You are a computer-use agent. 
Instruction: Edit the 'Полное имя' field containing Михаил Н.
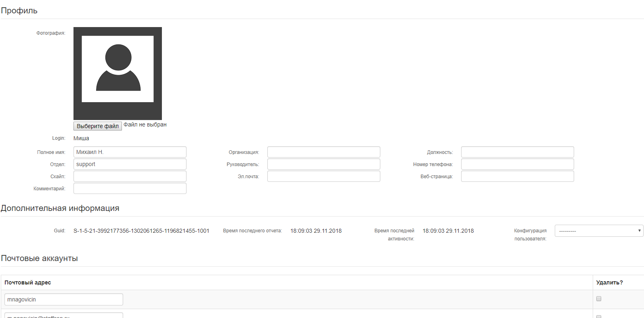(x=130, y=152)
